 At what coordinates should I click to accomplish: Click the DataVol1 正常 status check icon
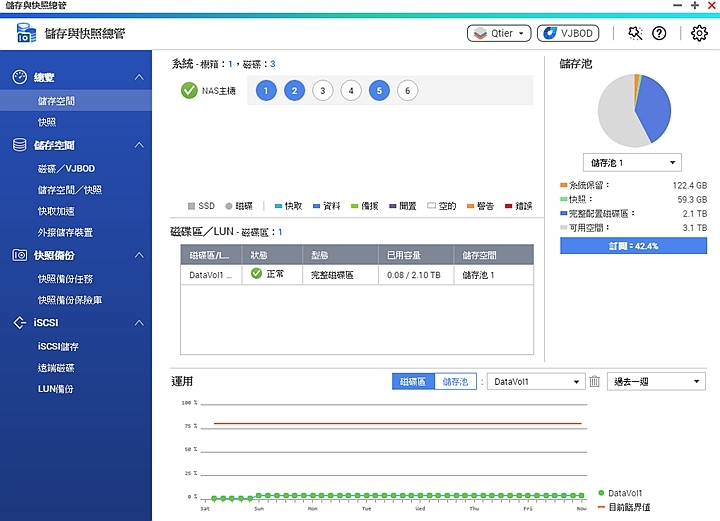tap(256, 274)
